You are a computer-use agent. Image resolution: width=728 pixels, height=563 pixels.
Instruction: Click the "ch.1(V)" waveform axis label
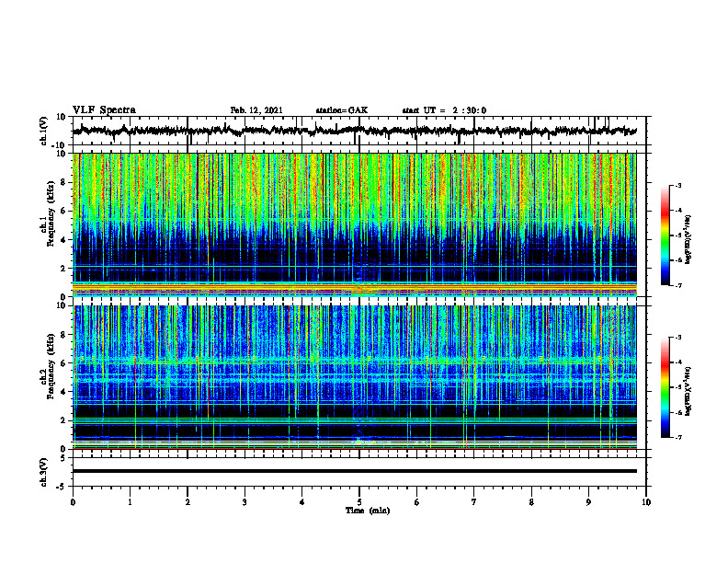(44, 131)
